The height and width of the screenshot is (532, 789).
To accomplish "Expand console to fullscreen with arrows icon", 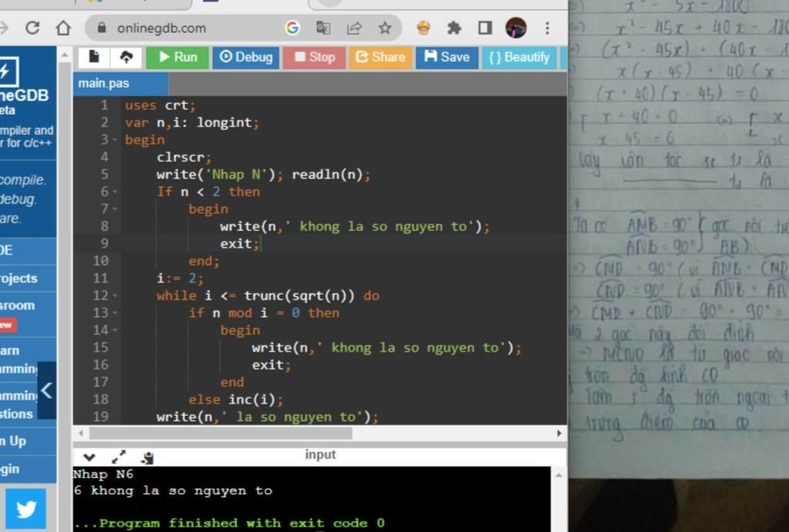I will pos(119,457).
